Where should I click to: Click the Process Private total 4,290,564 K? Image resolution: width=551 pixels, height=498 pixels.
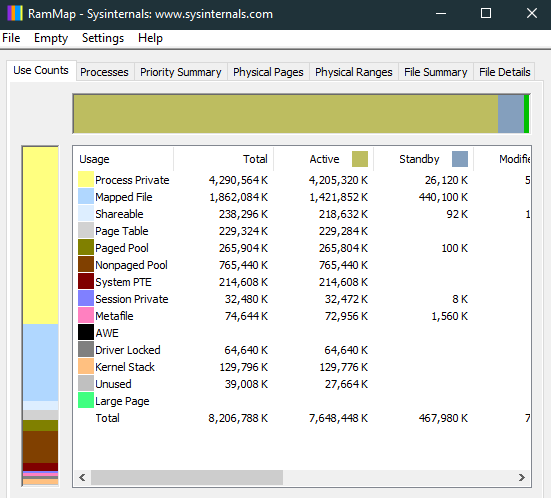238,180
